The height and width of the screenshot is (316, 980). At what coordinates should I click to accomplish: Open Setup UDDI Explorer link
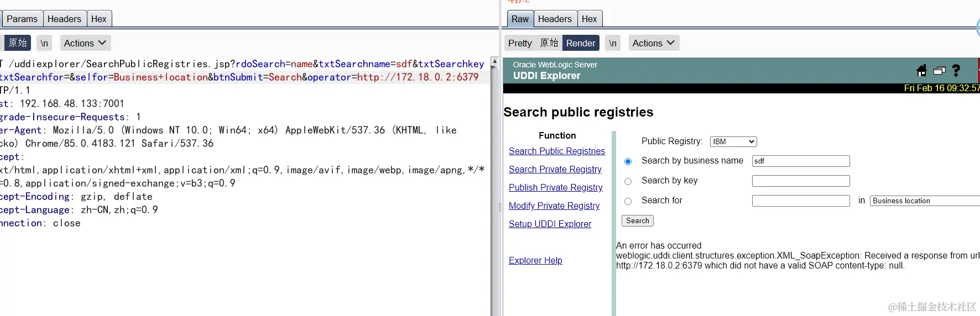(x=550, y=224)
